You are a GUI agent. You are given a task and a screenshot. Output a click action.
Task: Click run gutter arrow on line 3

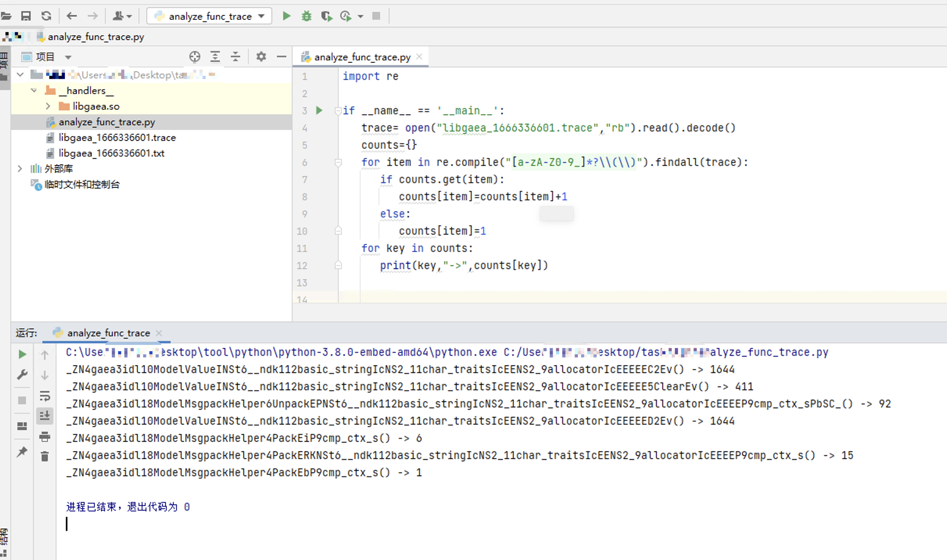point(319,111)
